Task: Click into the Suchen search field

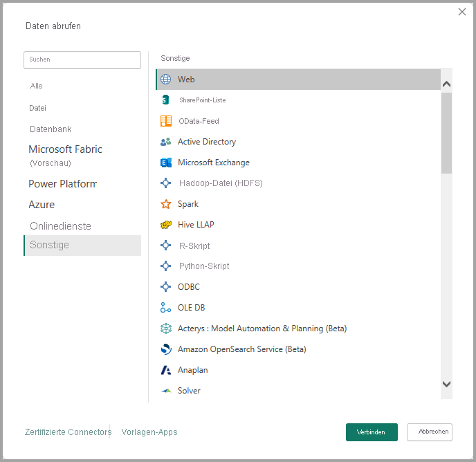Action: coord(82,59)
